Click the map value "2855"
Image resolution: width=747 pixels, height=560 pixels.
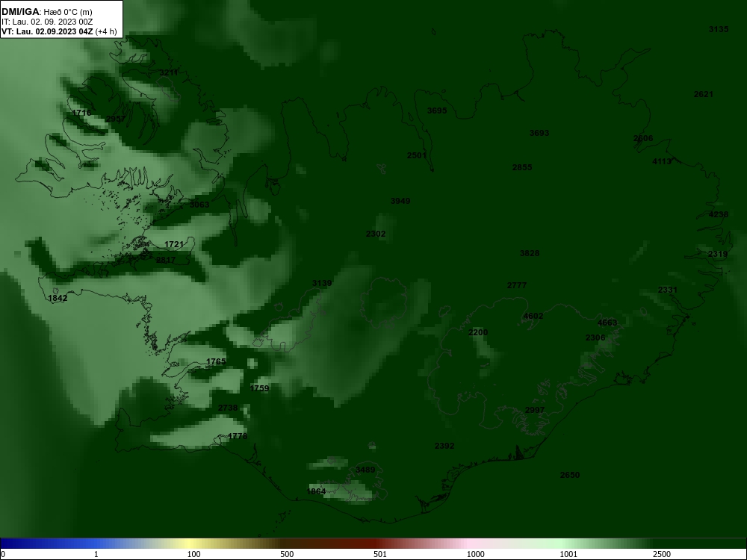click(x=522, y=167)
